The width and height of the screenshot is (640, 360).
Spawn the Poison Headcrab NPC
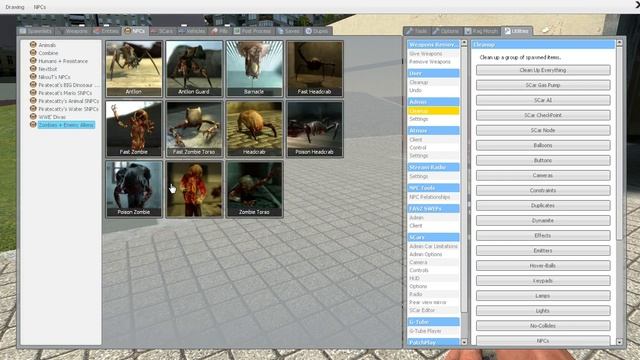314,129
